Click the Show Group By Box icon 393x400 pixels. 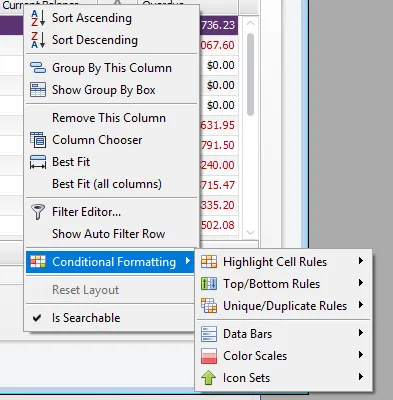point(38,90)
